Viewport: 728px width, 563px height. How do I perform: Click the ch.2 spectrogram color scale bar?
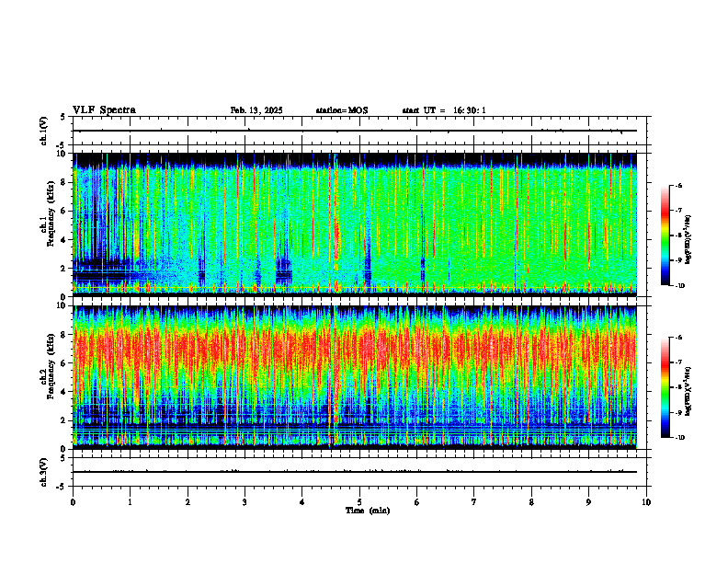[x=665, y=387]
